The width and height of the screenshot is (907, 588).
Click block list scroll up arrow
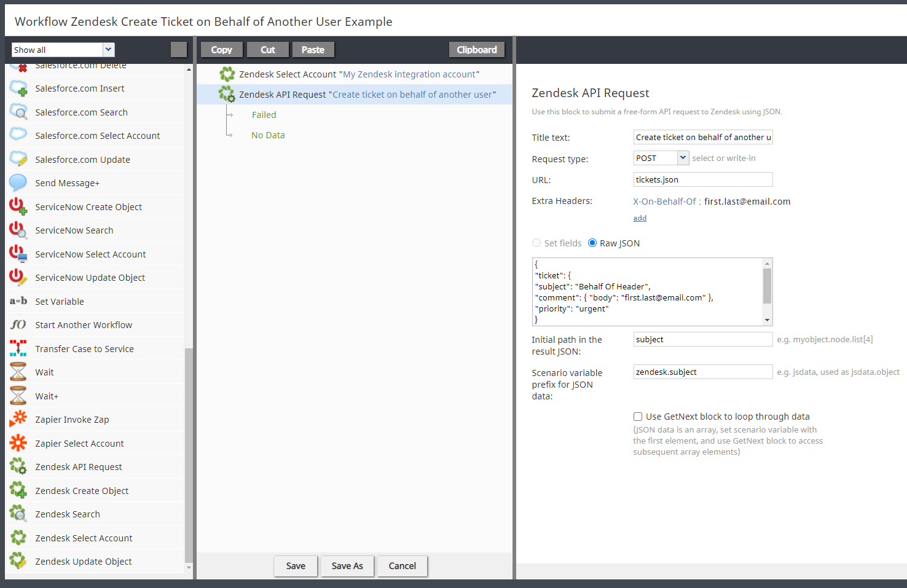[x=189, y=69]
